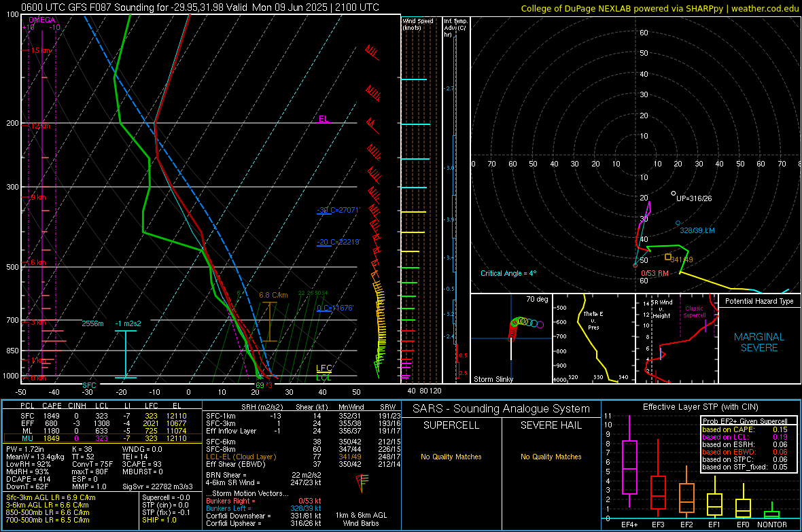Click the MARGINAL SEVERE hazard text
802x532 pixels.
[759, 342]
